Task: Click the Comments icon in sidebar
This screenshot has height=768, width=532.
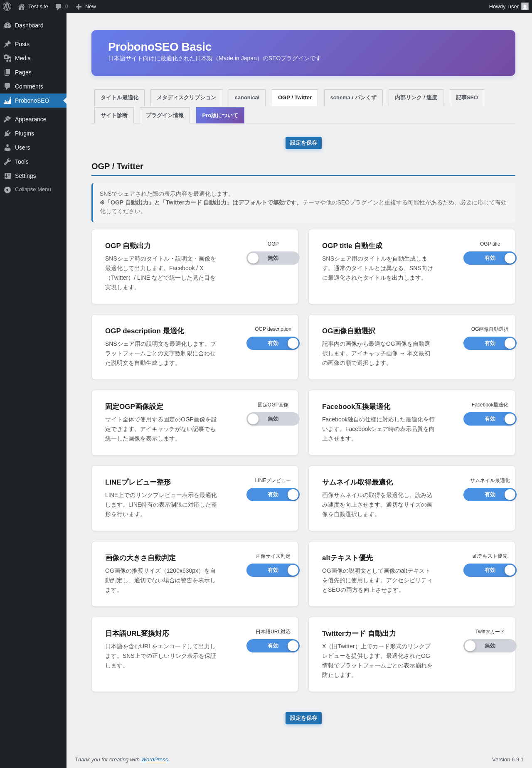Action: [7, 86]
